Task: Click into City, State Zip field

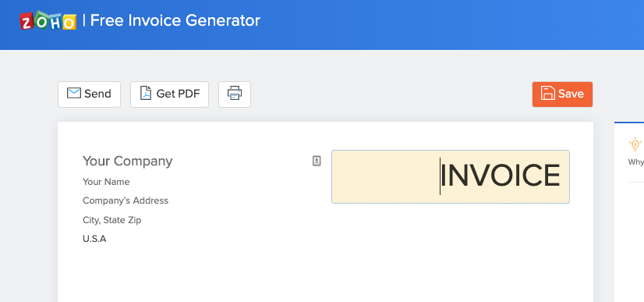Action: (111, 220)
